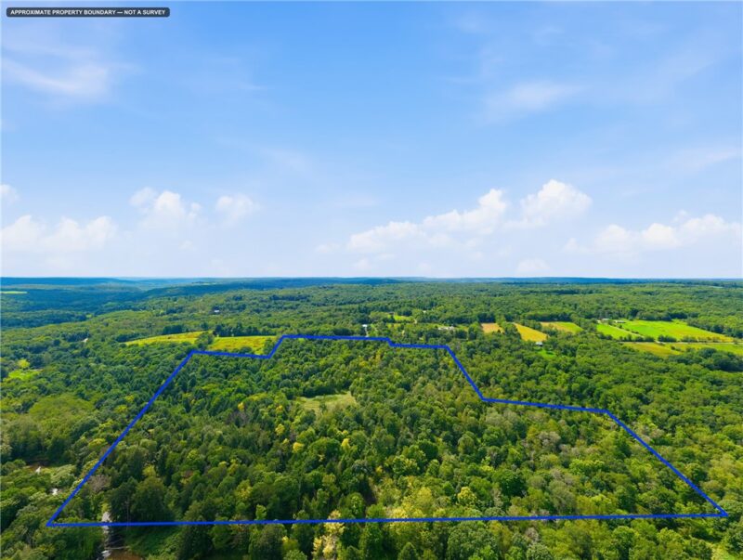
Task: Click the tan harvested field patch beyond boundary
Action: pyautogui.click(x=492, y=328)
